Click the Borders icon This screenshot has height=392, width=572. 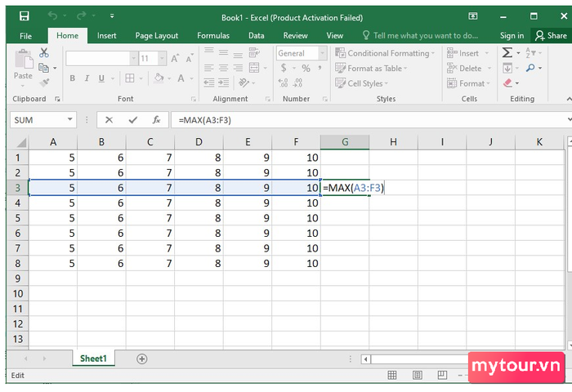tap(129, 78)
